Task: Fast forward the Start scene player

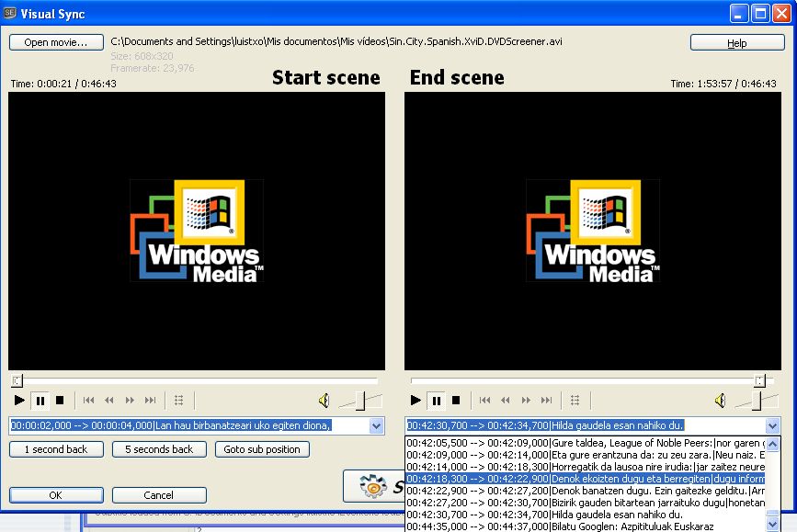Action: 130,401
